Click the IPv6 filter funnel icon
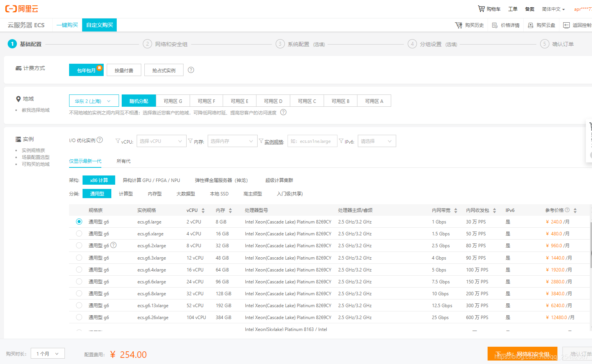 [x=341, y=141]
